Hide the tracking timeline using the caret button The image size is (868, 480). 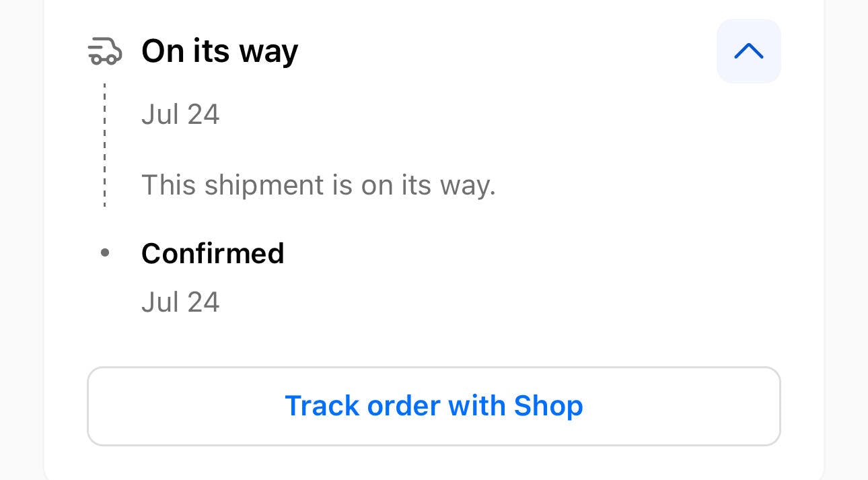pos(749,51)
